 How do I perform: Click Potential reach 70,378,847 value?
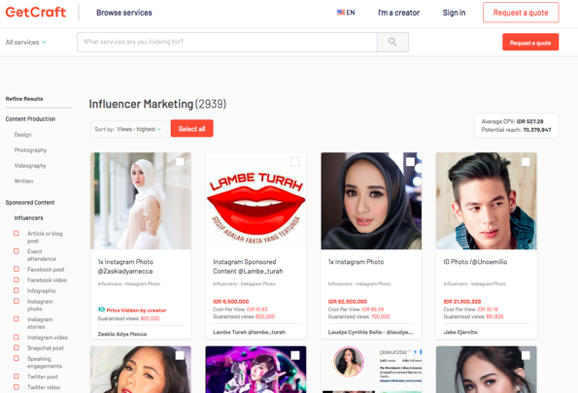(537, 130)
